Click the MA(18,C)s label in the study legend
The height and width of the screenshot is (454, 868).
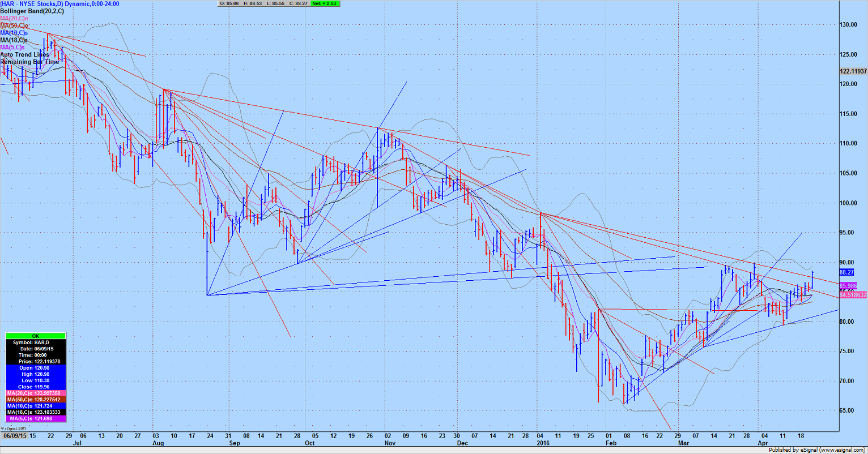coord(14,40)
